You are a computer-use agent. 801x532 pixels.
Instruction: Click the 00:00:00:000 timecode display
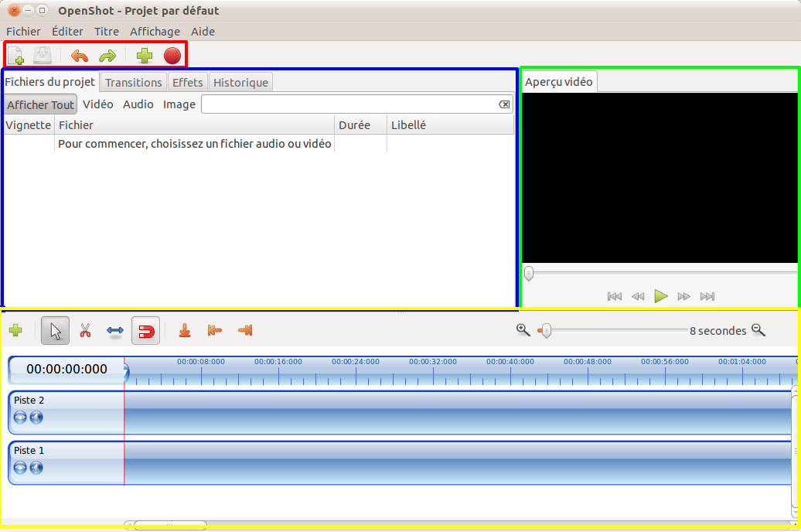(67, 369)
